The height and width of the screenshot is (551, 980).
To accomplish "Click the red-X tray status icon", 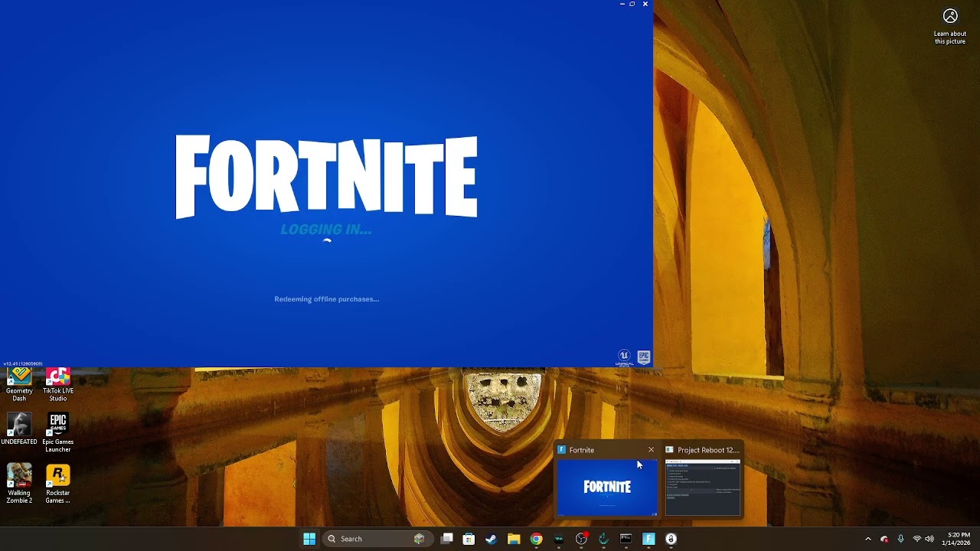I will point(884,539).
